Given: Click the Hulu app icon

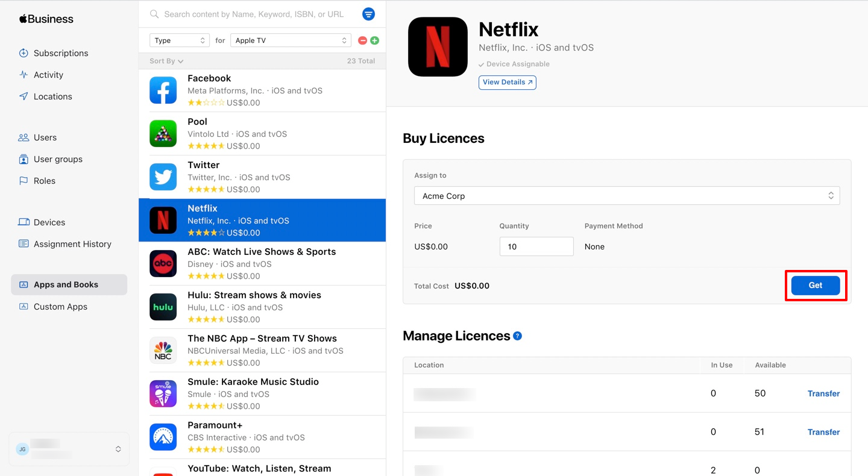Looking at the screenshot, I should pos(163,307).
